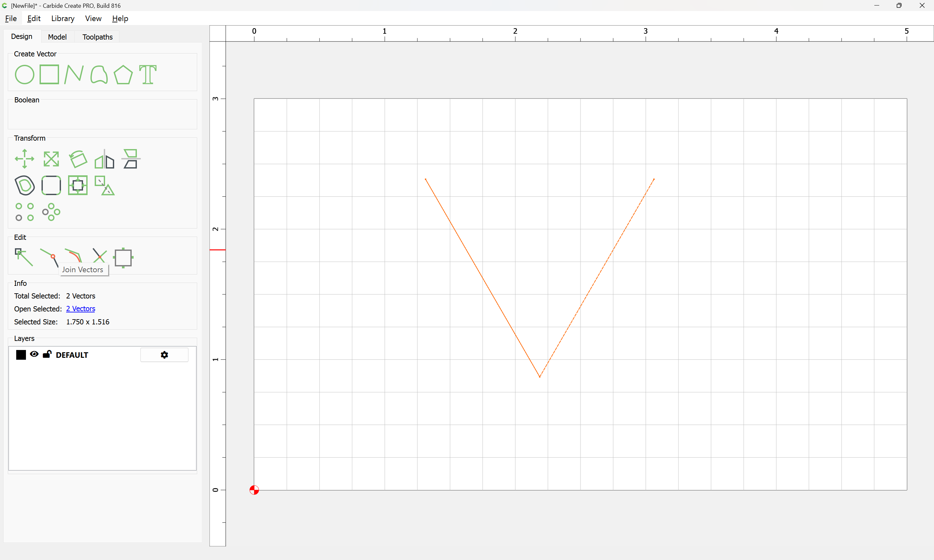Screen dimensions: 934x560
Task: Activate the Node Edit tool
Action: click(23, 257)
